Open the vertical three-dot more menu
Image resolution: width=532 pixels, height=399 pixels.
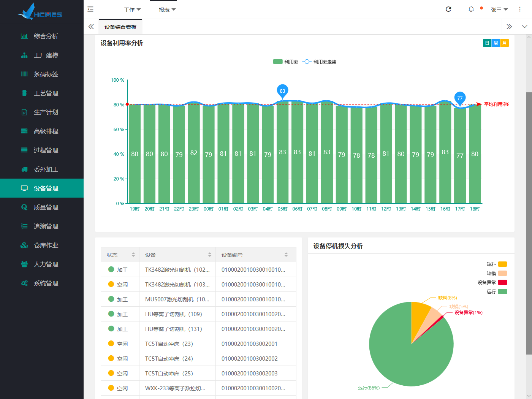point(520,9)
